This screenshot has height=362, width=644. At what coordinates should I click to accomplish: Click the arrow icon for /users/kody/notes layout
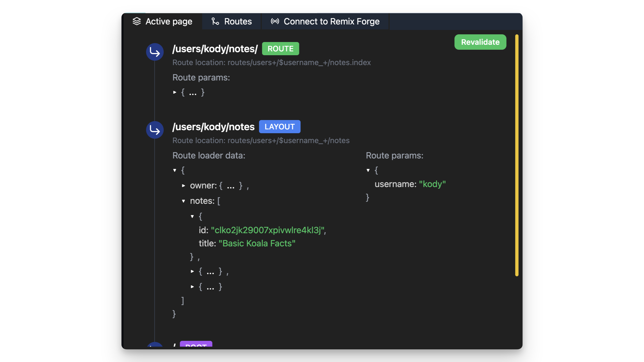pyautogui.click(x=155, y=130)
